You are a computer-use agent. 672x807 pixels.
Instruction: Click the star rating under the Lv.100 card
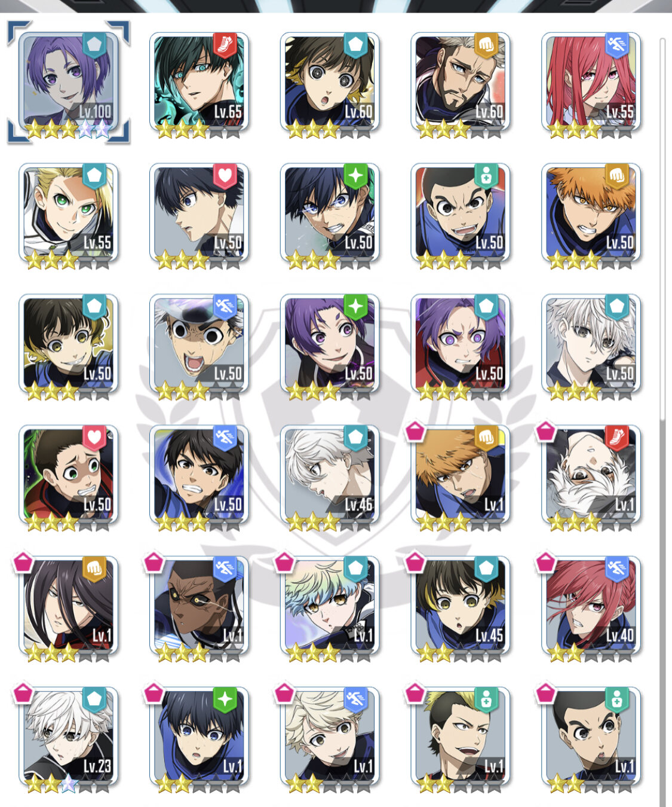click(68, 129)
